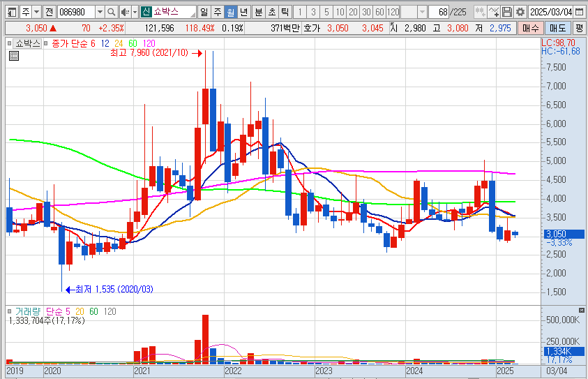588x379 pixels.
Task: Select interval 60 button
Action: coord(379,13)
